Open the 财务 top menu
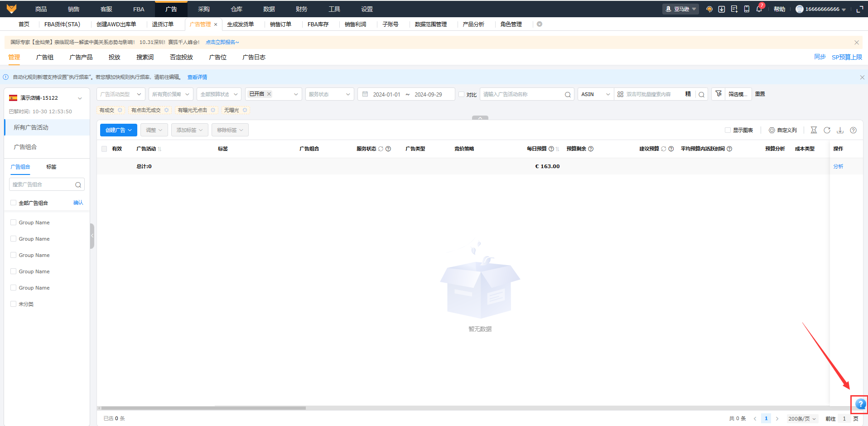This screenshot has height=426, width=868. tap(302, 9)
